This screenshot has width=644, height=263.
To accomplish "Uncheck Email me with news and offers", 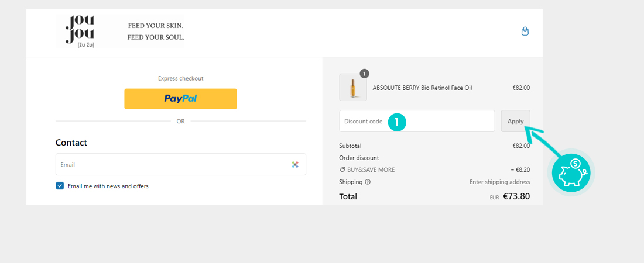I will (60, 186).
